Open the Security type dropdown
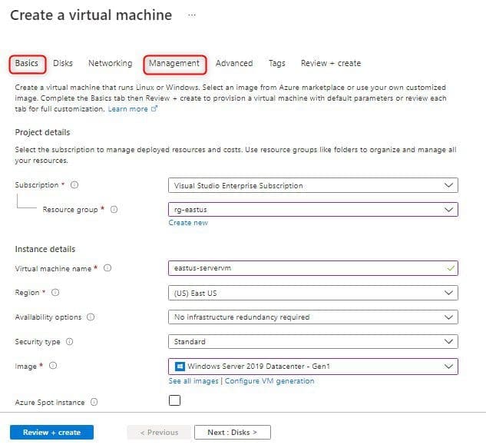 [313, 342]
